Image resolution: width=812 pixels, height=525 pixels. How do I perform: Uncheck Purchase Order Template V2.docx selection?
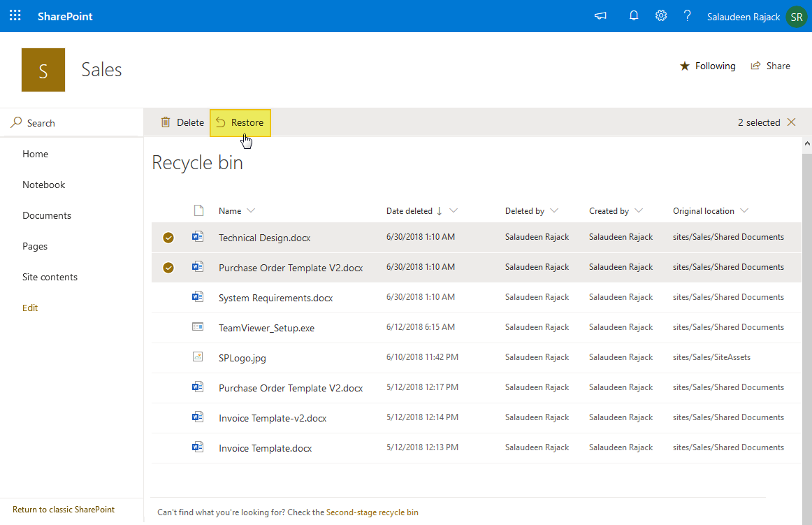click(168, 267)
